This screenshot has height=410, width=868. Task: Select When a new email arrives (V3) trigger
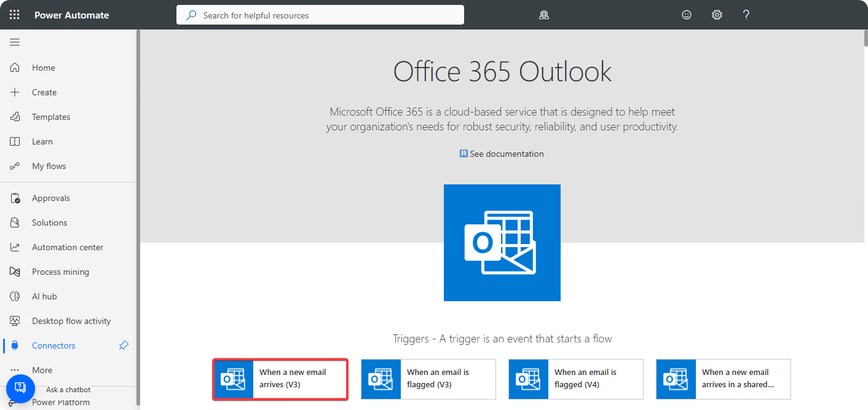(280, 379)
